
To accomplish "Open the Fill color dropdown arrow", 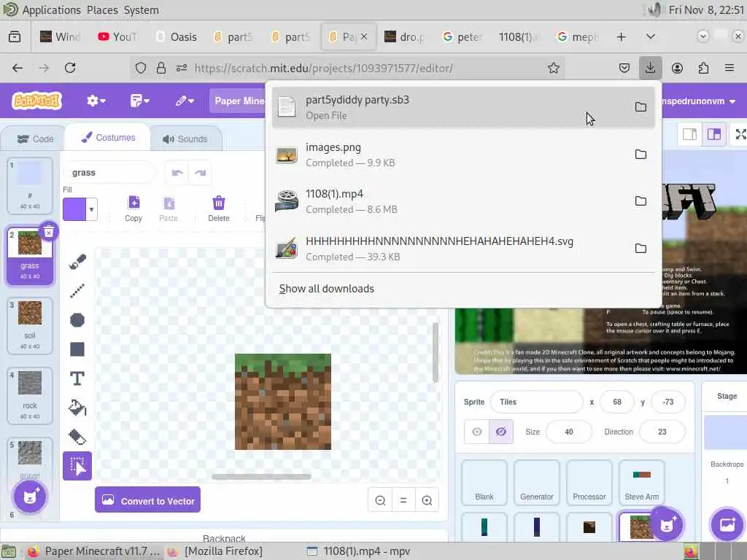I will [x=91, y=209].
